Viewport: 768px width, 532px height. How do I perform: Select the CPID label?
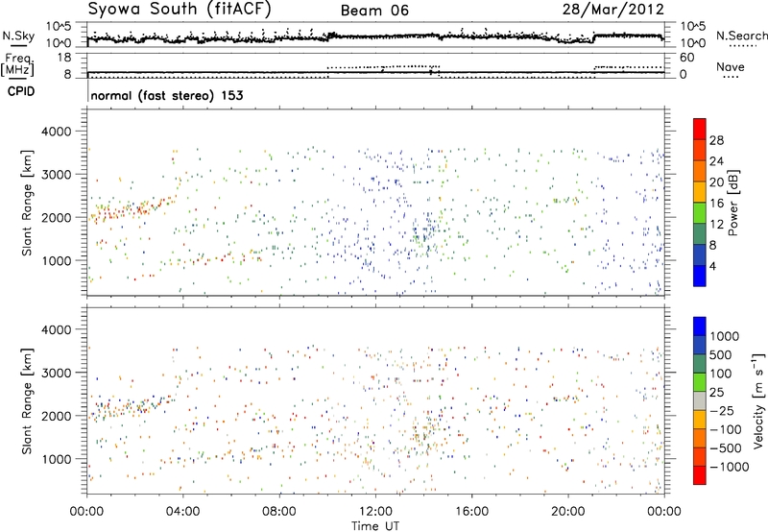(21, 91)
